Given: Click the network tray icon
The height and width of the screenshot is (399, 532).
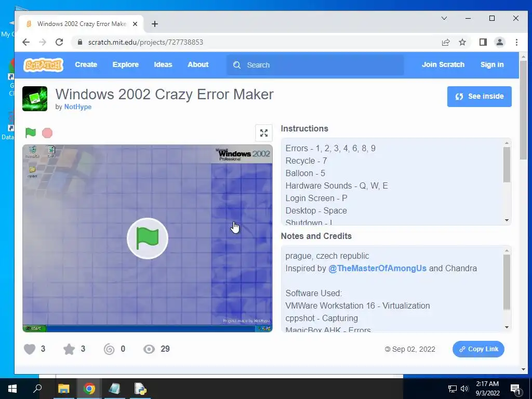Looking at the screenshot, I should (x=453, y=389).
